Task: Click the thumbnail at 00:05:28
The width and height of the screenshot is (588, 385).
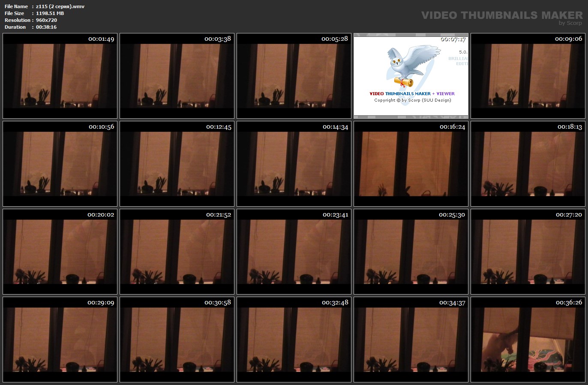Action: coord(294,76)
